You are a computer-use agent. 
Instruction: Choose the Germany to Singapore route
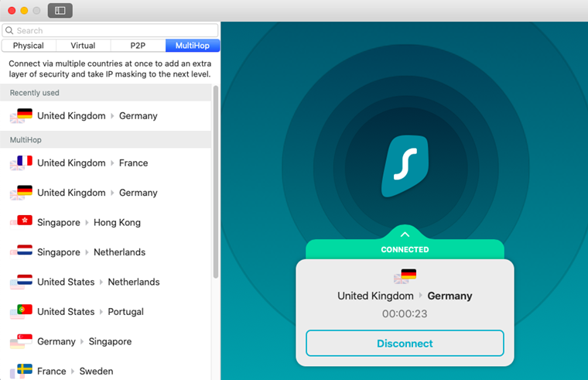[84, 341]
